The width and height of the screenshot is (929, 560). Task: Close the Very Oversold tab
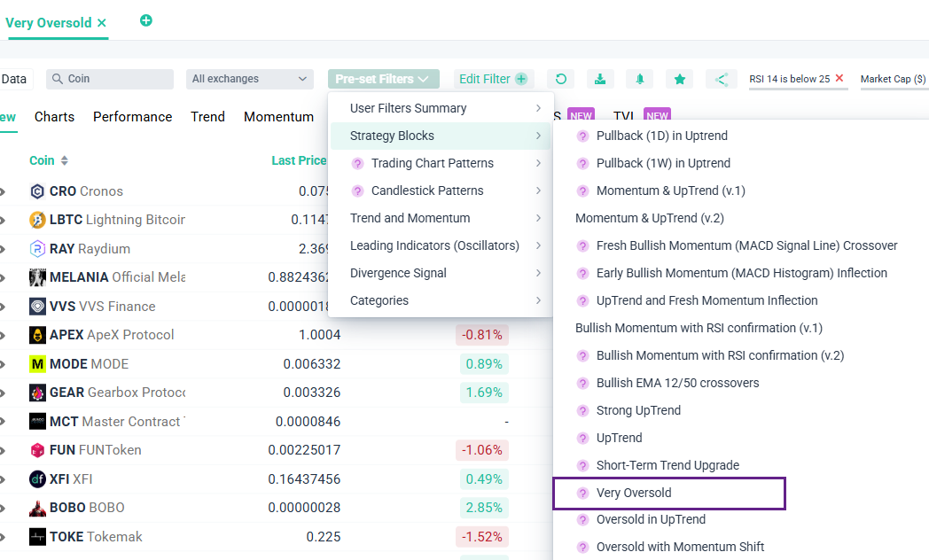pyautogui.click(x=102, y=23)
